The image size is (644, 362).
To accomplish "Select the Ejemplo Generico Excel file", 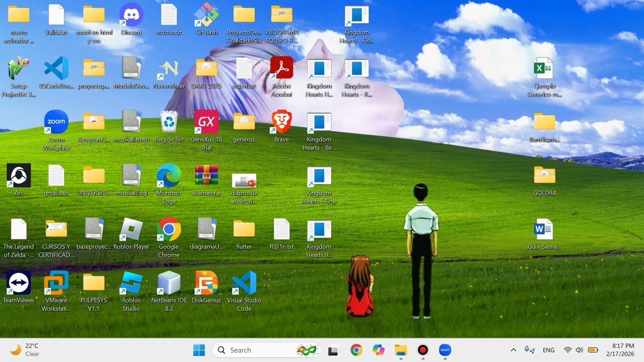I will coord(544,77).
